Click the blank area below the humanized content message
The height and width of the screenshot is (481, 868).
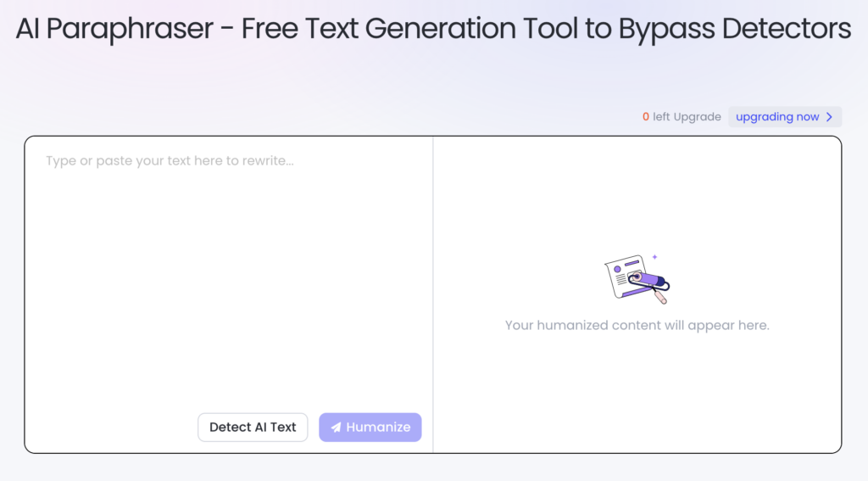pyautogui.click(x=637, y=390)
